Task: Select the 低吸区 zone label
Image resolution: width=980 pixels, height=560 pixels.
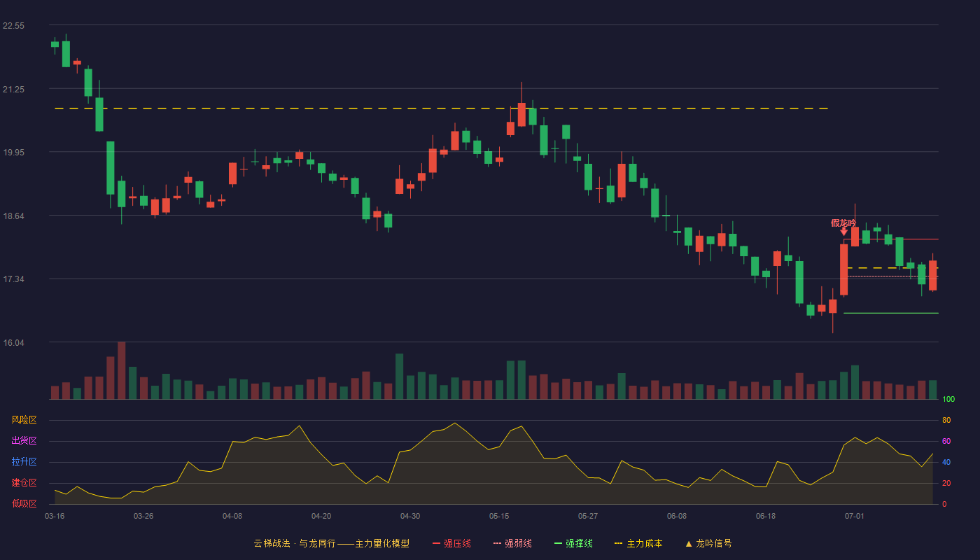Action: 24,503
